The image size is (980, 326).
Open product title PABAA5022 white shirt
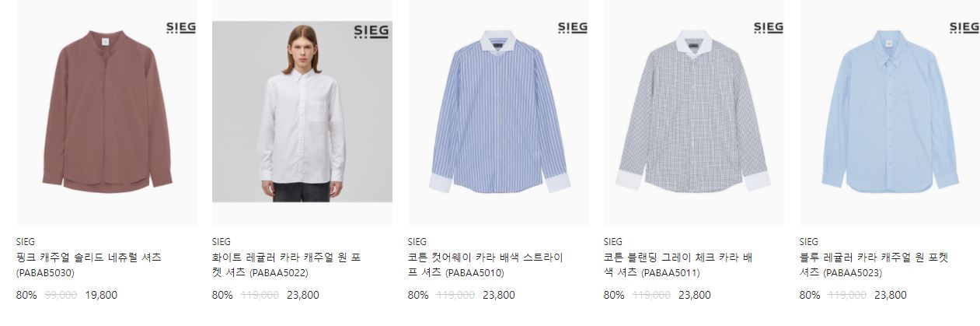pos(287,265)
